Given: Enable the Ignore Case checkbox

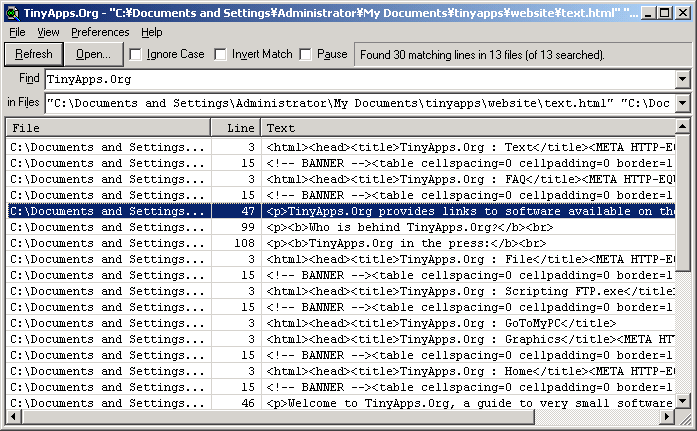Looking at the screenshot, I should click(136, 54).
